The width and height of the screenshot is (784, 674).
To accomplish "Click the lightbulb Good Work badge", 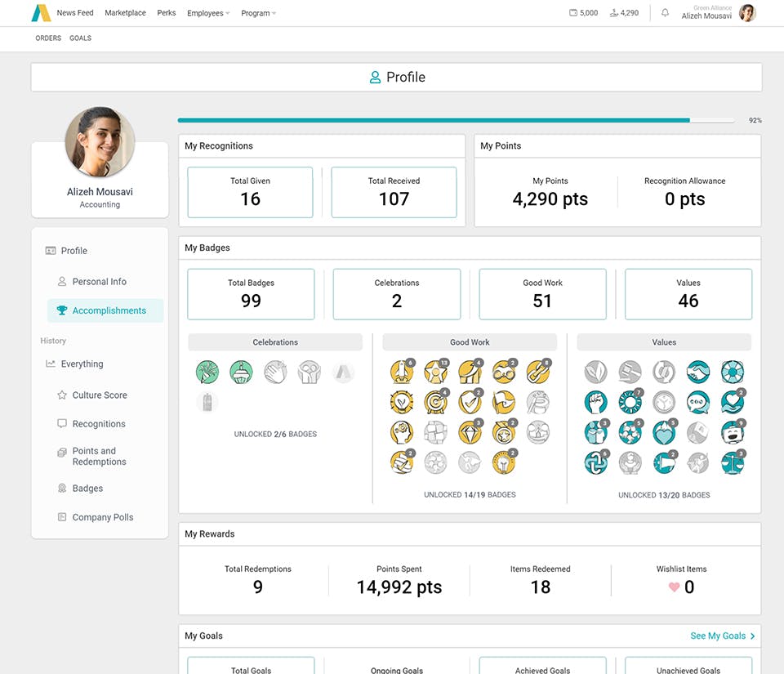I will coord(504,462).
